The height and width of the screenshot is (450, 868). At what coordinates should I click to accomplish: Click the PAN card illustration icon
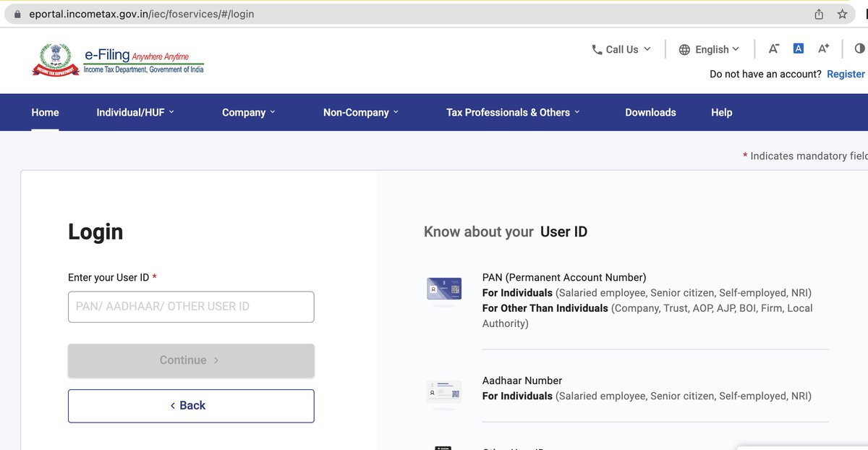tap(444, 289)
